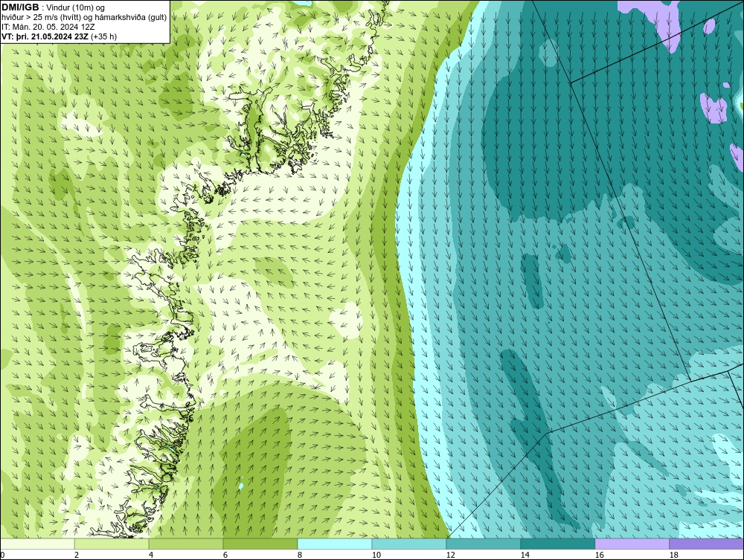Click the 16–18 m/s light purple swatch
Image resolution: width=744 pixels, height=560 pixels.
click(x=632, y=544)
